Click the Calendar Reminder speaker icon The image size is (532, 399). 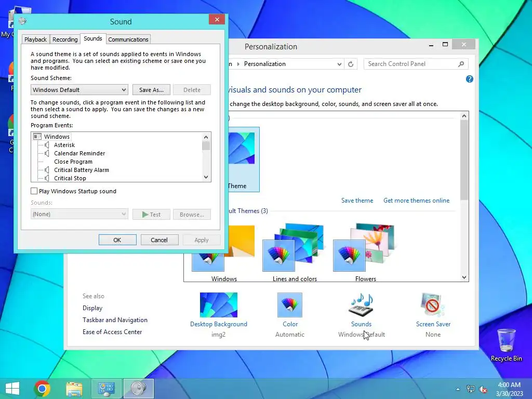coord(47,153)
